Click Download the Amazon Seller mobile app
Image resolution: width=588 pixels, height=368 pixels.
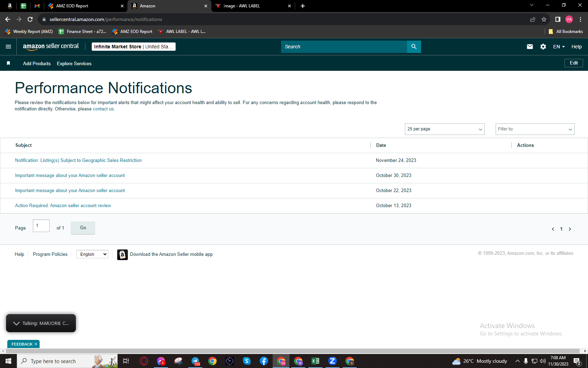click(x=171, y=254)
